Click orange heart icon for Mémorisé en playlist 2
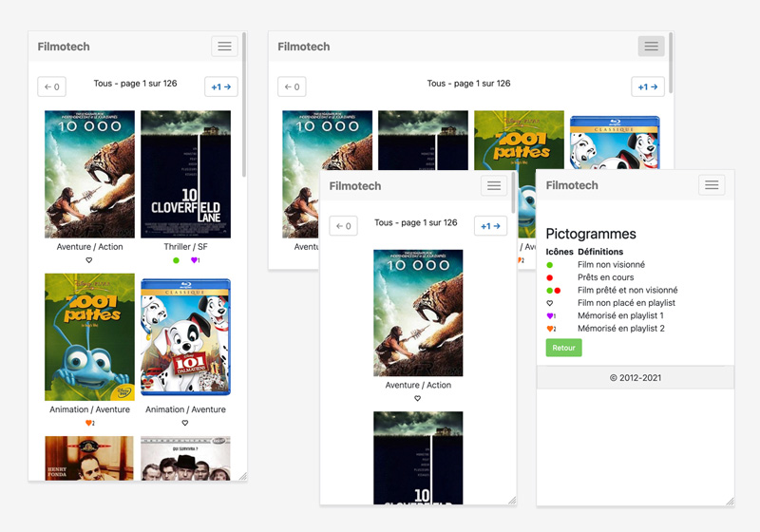This screenshot has height=532, width=760. [551, 329]
